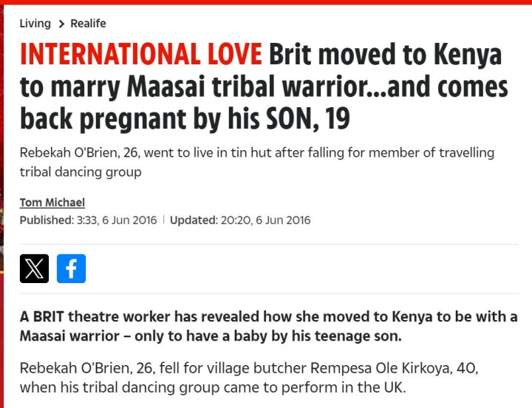
Task: Click the text 'perform in the UK'
Action: pos(344,387)
